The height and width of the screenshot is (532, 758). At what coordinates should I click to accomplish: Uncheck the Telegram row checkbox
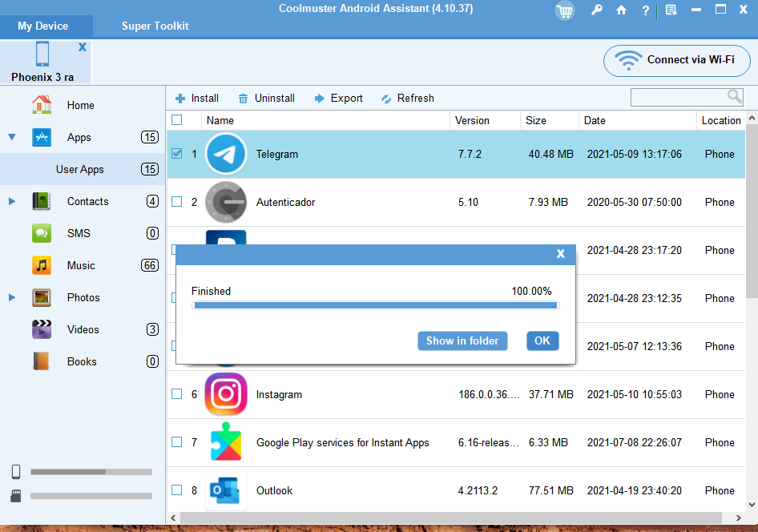pyautogui.click(x=177, y=154)
